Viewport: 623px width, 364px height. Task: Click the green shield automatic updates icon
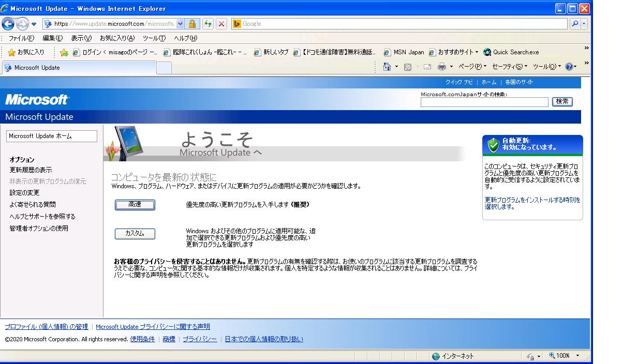coord(493,144)
